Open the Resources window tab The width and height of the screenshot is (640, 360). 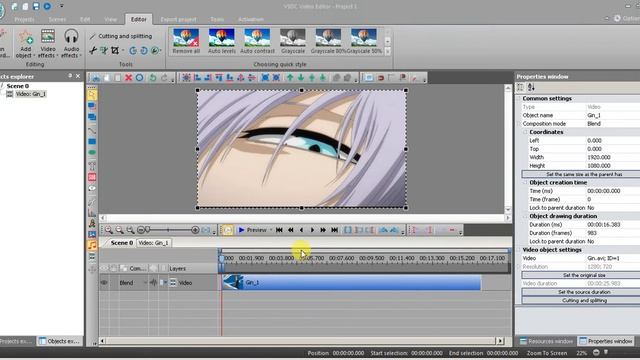(x=546, y=341)
